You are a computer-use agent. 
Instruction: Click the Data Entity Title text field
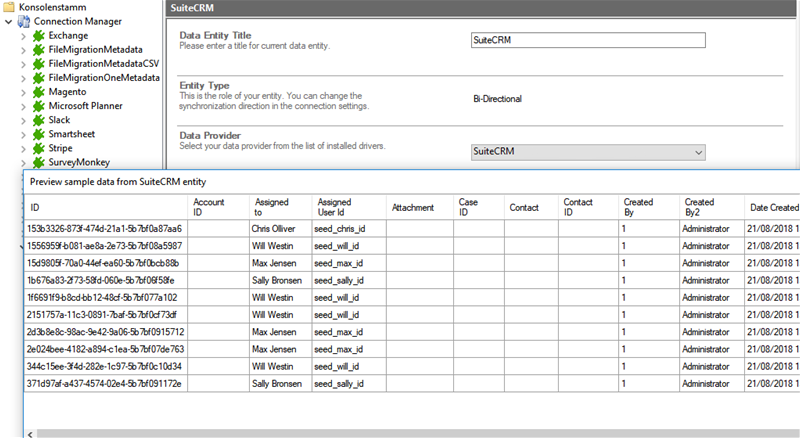tap(587, 40)
